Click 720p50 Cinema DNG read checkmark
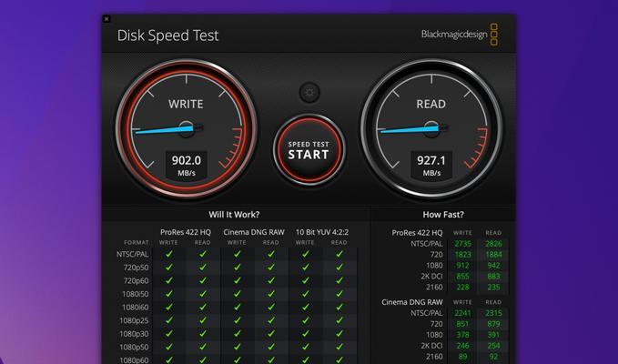Screen dimensions: 618x364 pyautogui.click(x=271, y=268)
